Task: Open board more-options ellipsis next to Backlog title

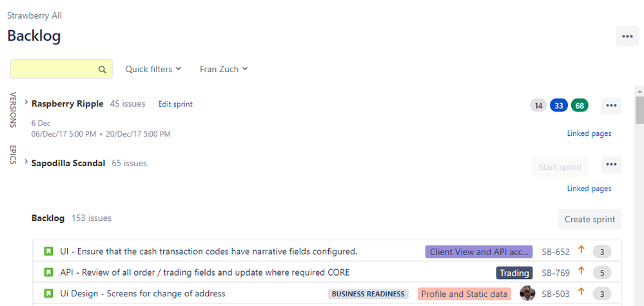Action: (x=627, y=35)
